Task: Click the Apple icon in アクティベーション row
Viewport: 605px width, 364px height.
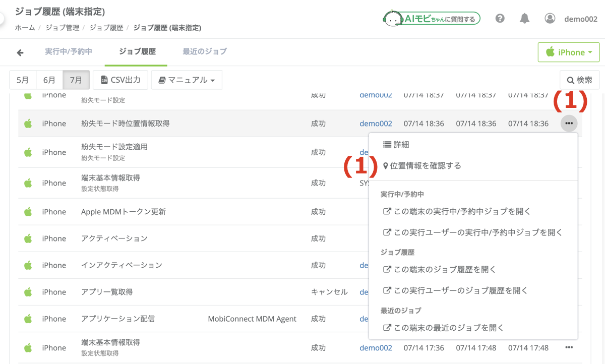Action: coord(28,238)
